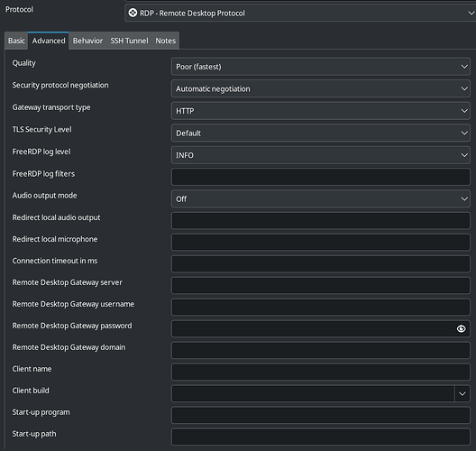Show the Gateway password with eye icon
Viewport: 476px width, 451px height.
tap(461, 328)
